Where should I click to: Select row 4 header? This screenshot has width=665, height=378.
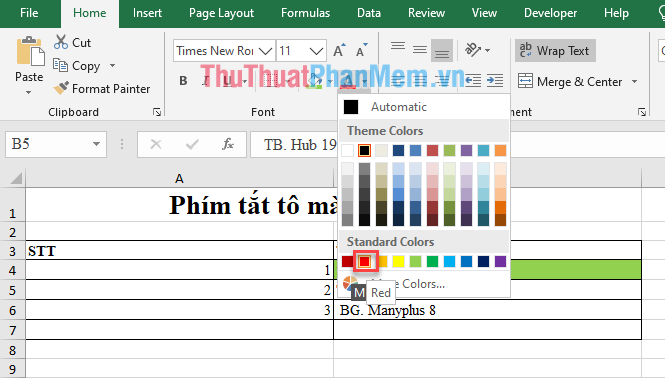click(x=13, y=270)
